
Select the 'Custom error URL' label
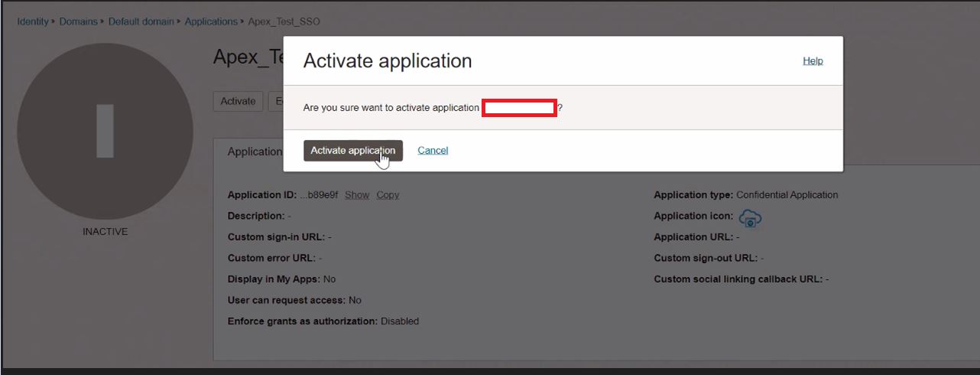coord(271,259)
